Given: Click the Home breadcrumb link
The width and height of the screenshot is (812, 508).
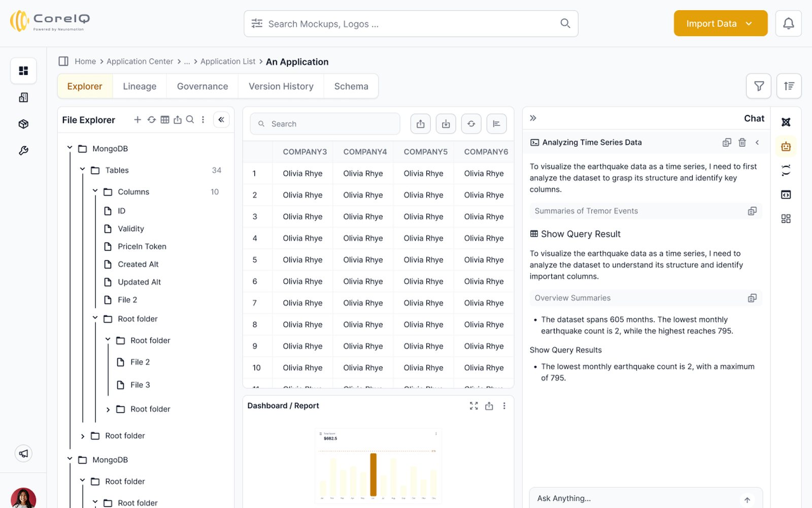Looking at the screenshot, I should tap(85, 61).
